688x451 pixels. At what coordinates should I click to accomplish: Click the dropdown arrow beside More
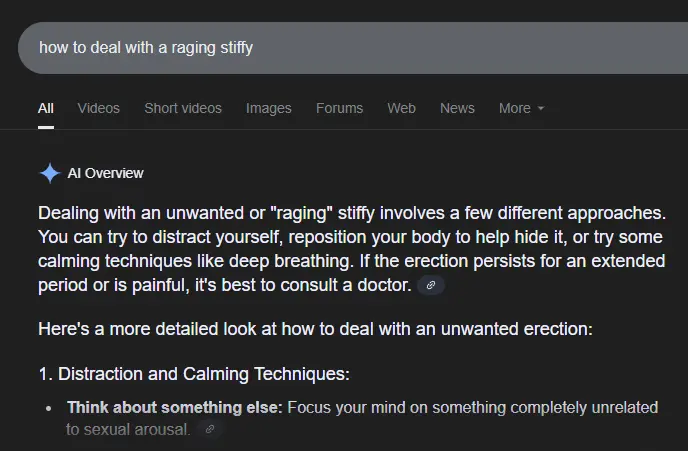541,108
